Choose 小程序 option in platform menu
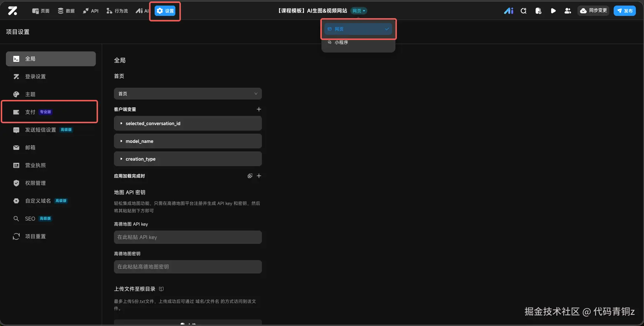The height and width of the screenshot is (326, 644). click(x=358, y=42)
